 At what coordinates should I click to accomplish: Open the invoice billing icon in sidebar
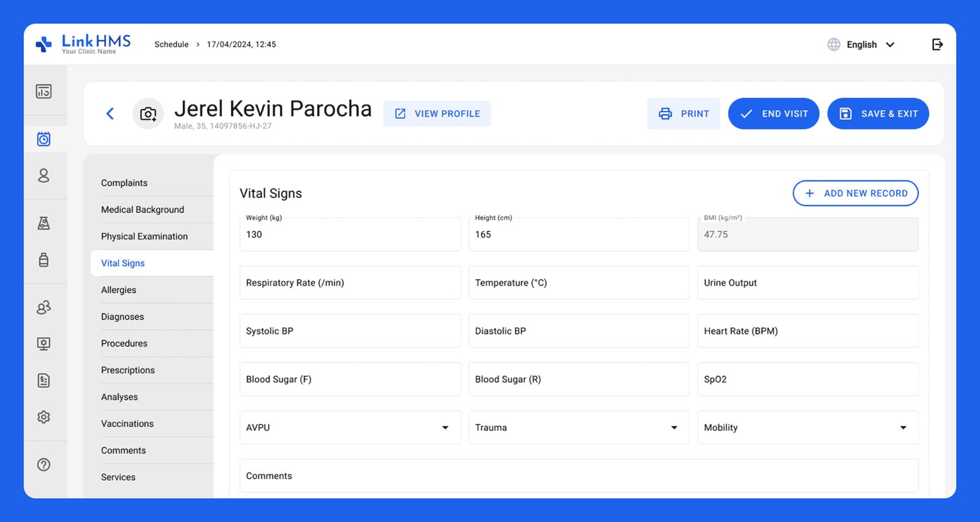pyautogui.click(x=43, y=381)
